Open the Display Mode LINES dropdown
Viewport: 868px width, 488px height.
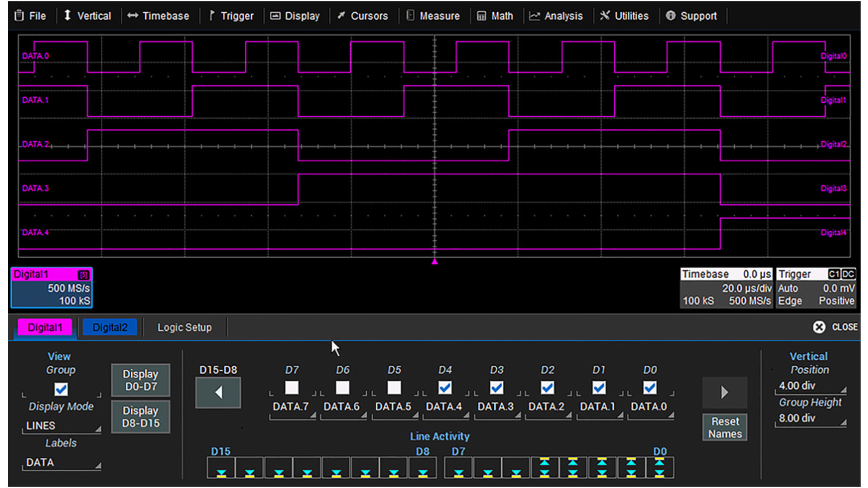coord(62,426)
